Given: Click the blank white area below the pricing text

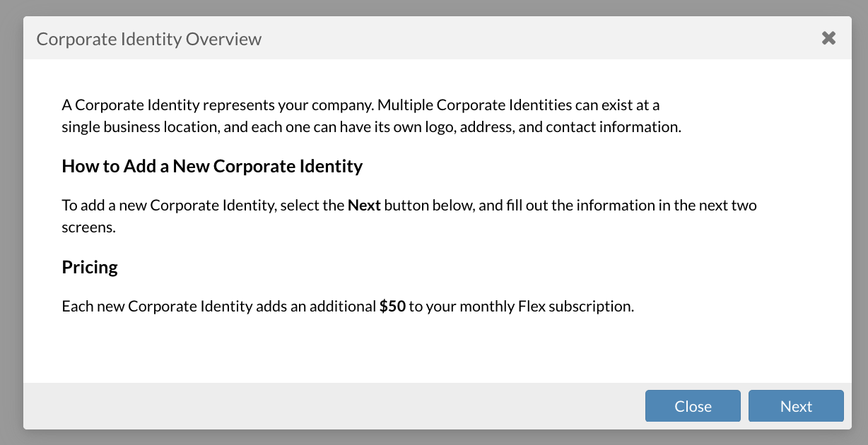Looking at the screenshot, I should (x=424, y=350).
